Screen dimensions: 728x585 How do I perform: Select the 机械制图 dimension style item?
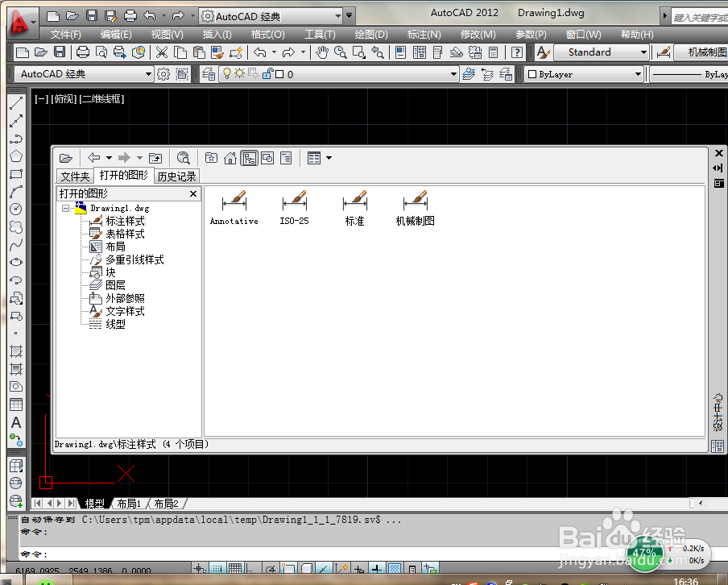415,208
